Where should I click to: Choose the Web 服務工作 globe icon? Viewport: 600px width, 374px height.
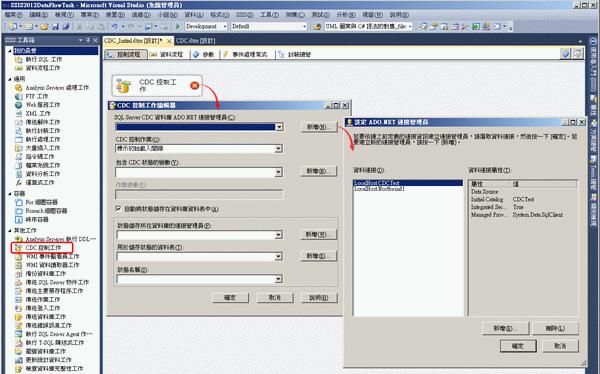pyautogui.click(x=18, y=105)
